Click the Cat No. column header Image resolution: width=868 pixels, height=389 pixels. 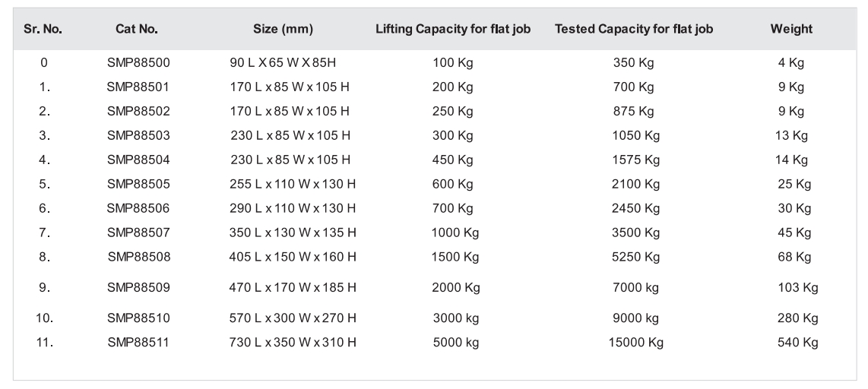(x=137, y=29)
